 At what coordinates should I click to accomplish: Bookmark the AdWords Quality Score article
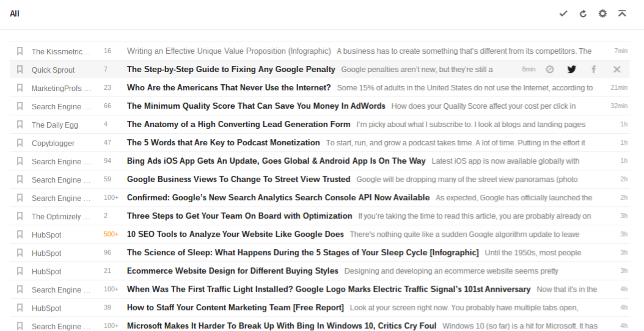click(x=20, y=106)
